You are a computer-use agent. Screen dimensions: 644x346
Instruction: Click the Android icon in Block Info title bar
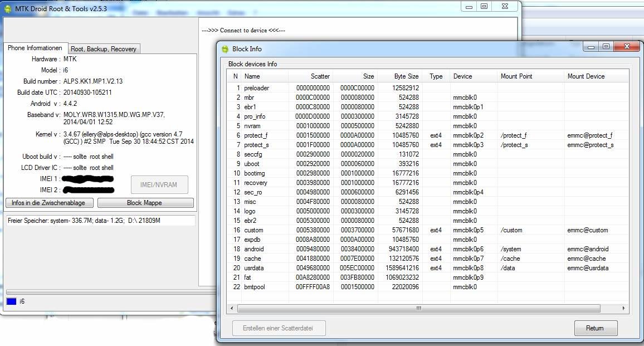[225, 49]
